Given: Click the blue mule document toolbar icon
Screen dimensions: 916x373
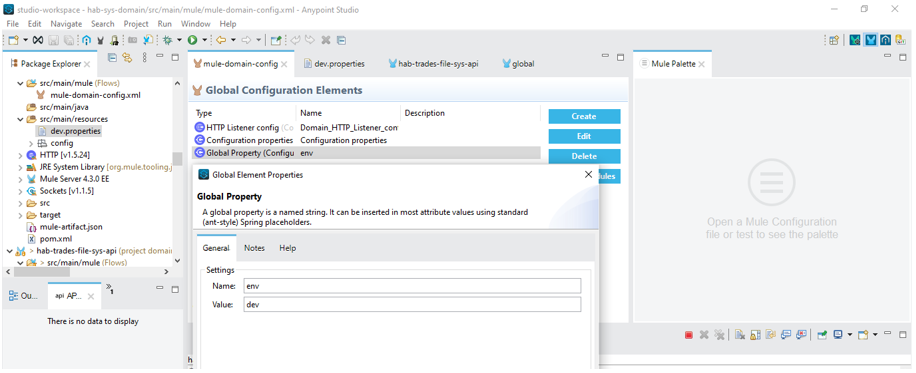Looking at the screenshot, I should (148, 40).
